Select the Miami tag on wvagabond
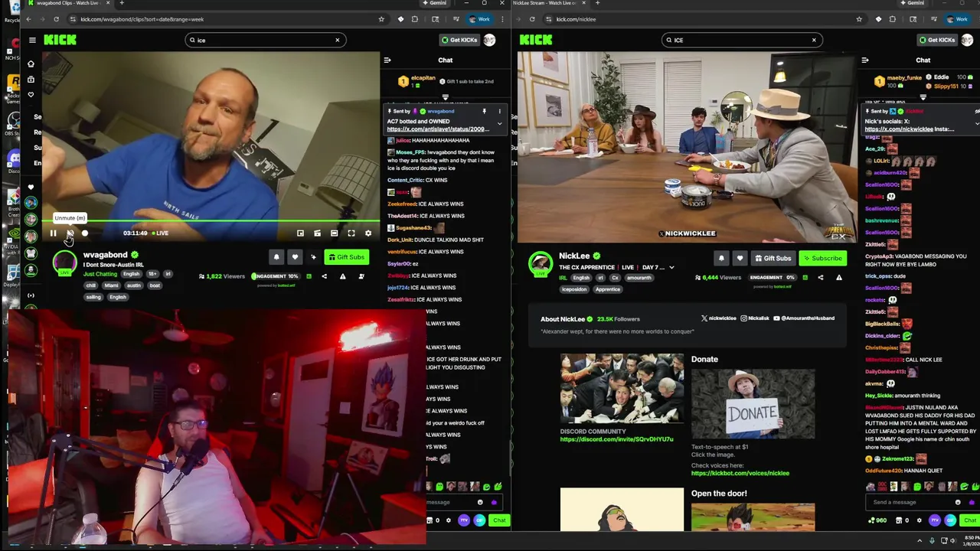Image resolution: width=980 pixels, height=551 pixels. tap(111, 285)
